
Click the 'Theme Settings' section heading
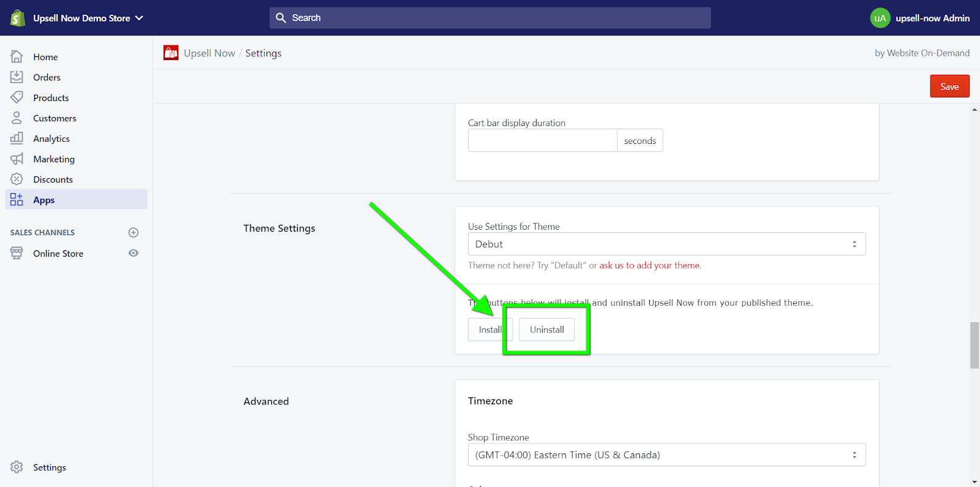click(279, 228)
